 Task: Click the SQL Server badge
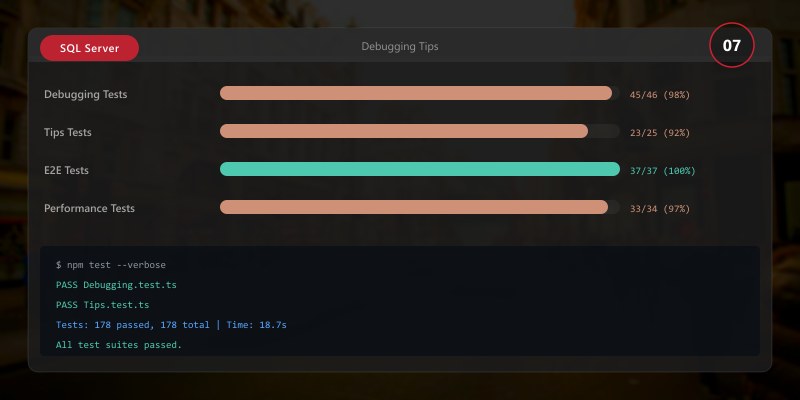coord(89,48)
